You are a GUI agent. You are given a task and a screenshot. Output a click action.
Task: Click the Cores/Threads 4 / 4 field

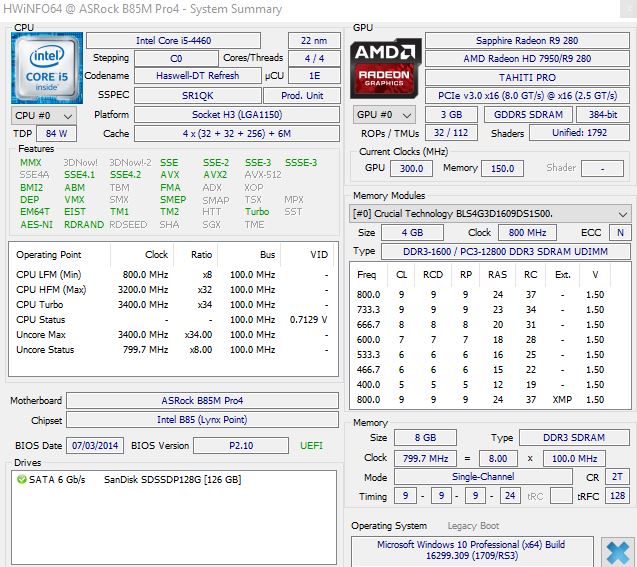(314, 58)
